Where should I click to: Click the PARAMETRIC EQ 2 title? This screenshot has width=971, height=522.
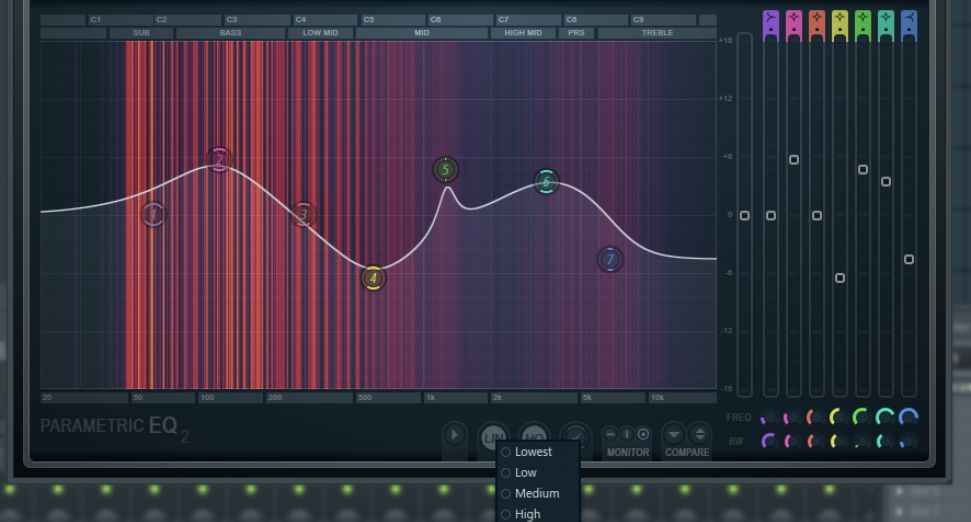click(x=115, y=427)
